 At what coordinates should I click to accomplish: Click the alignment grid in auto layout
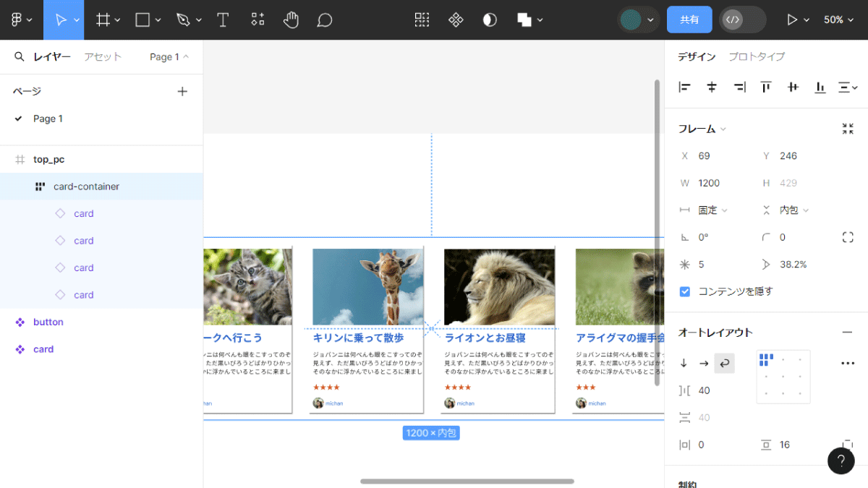click(783, 377)
